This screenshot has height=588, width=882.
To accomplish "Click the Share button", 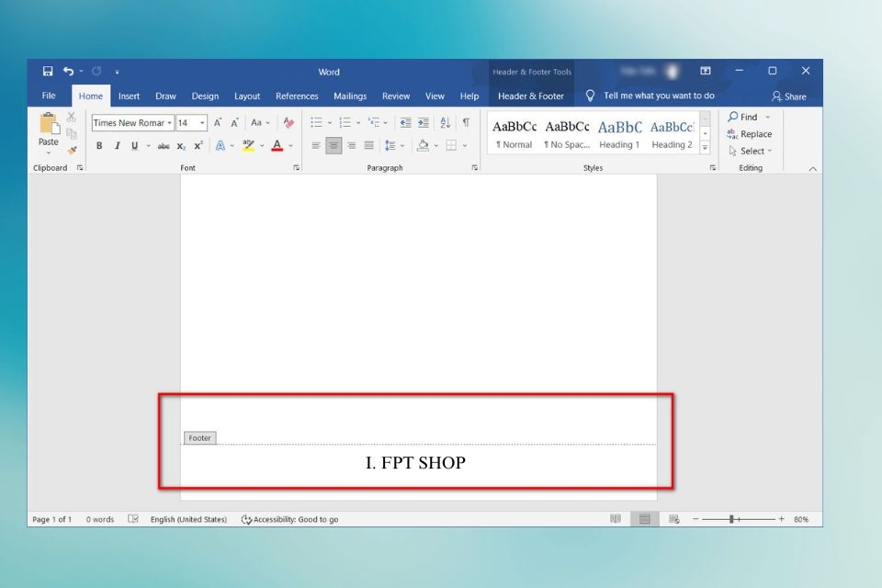I will pyautogui.click(x=788, y=96).
